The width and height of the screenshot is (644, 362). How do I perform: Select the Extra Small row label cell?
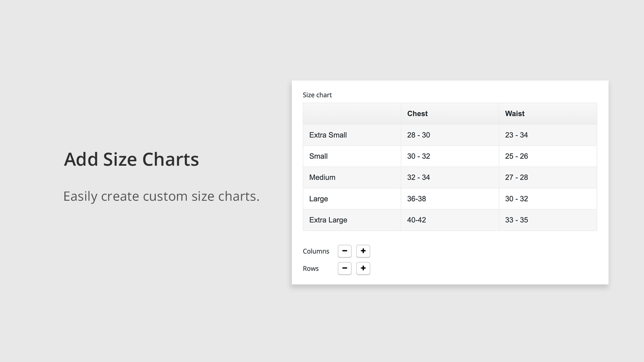(328, 135)
